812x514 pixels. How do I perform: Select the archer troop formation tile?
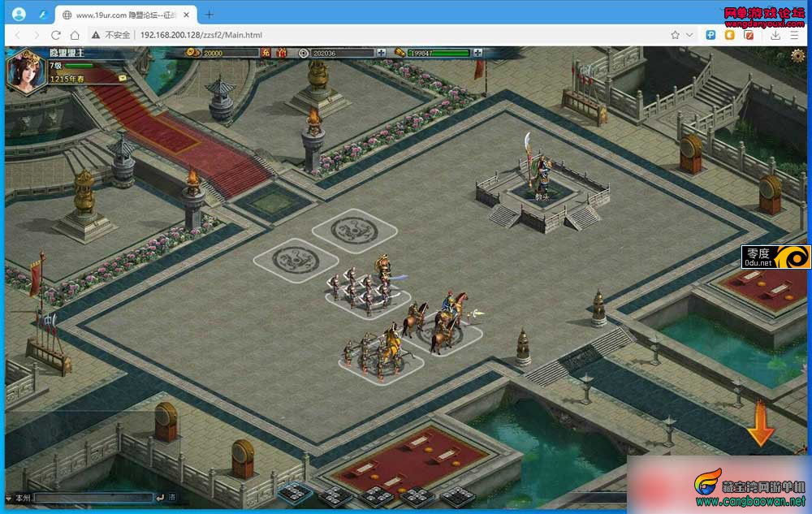382,357
